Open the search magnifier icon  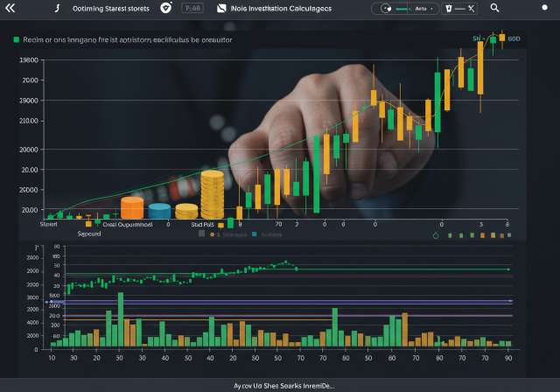click(x=495, y=8)
